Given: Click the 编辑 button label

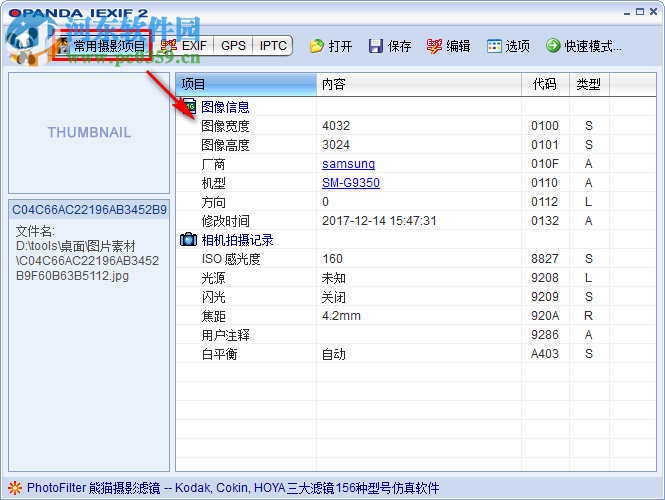Looking at the screenshot, I should click(x=458, y=46).
